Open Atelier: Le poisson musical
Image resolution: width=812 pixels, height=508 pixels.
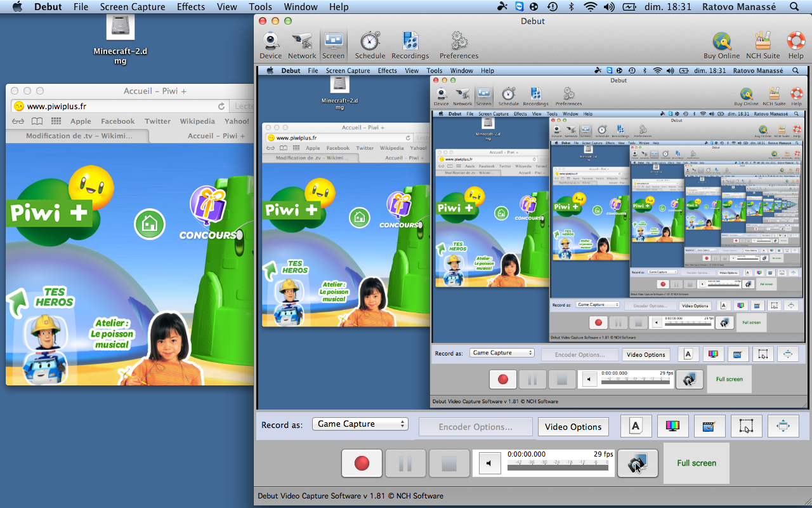coord(112,334)
